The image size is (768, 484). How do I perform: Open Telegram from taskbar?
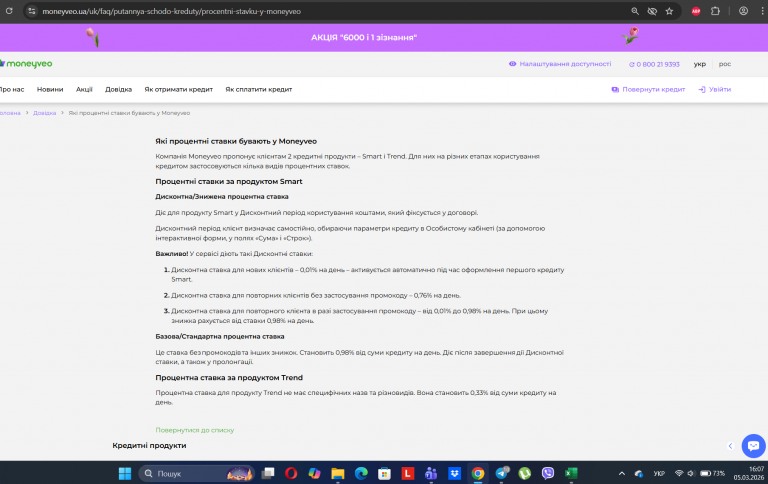click(x=502, y=473)
